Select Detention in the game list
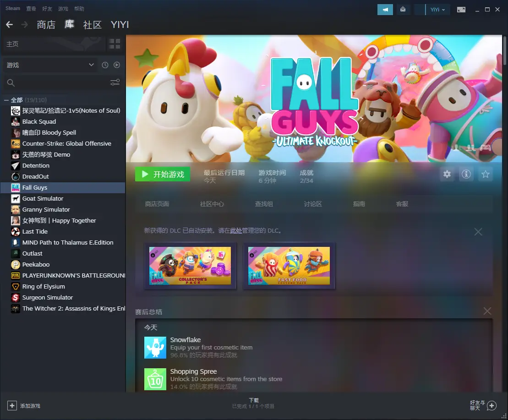The image size is (508, 420). pos(63,166)
